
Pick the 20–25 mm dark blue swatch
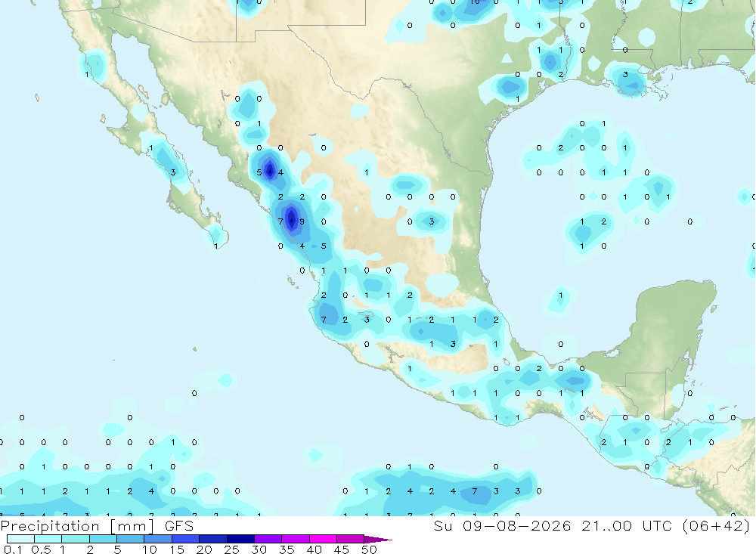pyautogui.click(x=213, y=539)
